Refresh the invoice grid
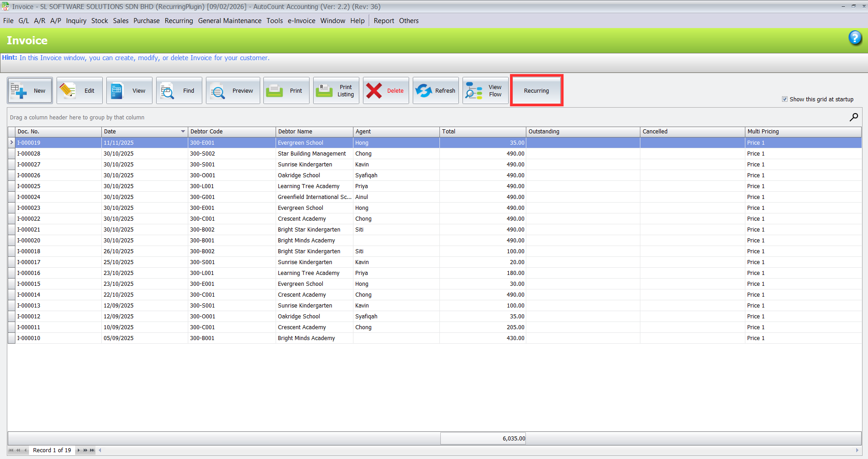Image resolution: width=868 pixels, height=459 pixels. pos(435,90)
